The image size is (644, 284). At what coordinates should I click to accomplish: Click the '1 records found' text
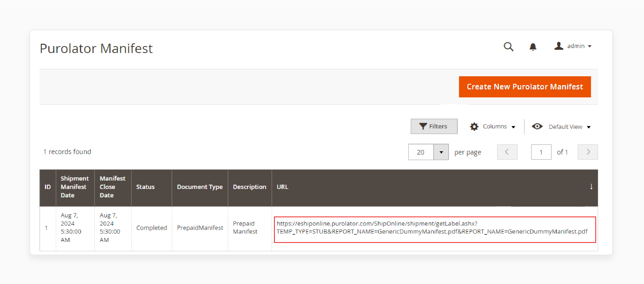67,152
